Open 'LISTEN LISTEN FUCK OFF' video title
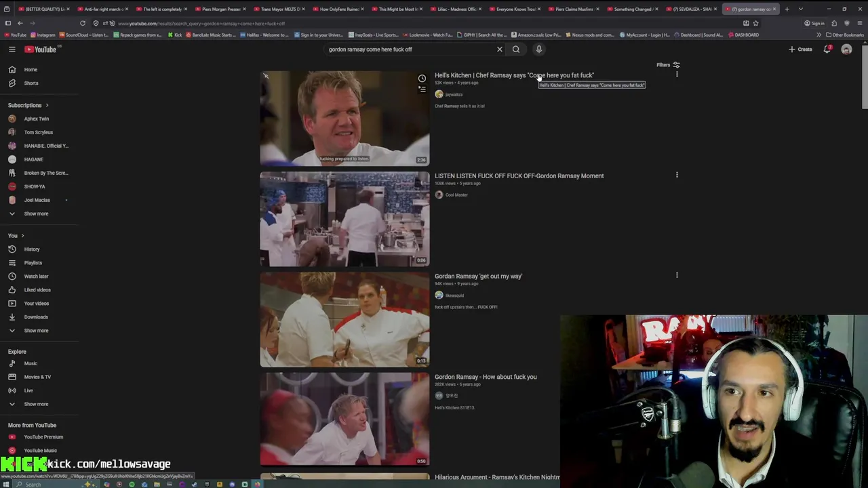This screenshot has width=868, height=488. [519, 176]
